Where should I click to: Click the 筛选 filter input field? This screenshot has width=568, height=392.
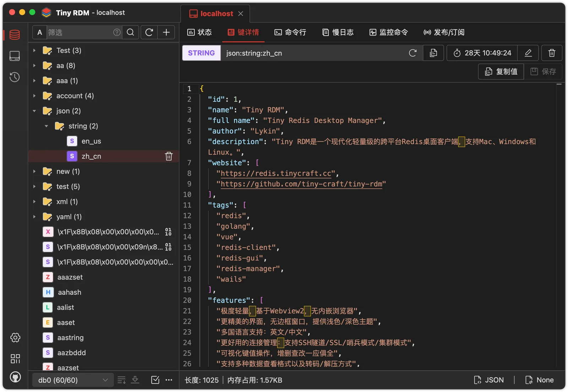[x=80, y=32]
